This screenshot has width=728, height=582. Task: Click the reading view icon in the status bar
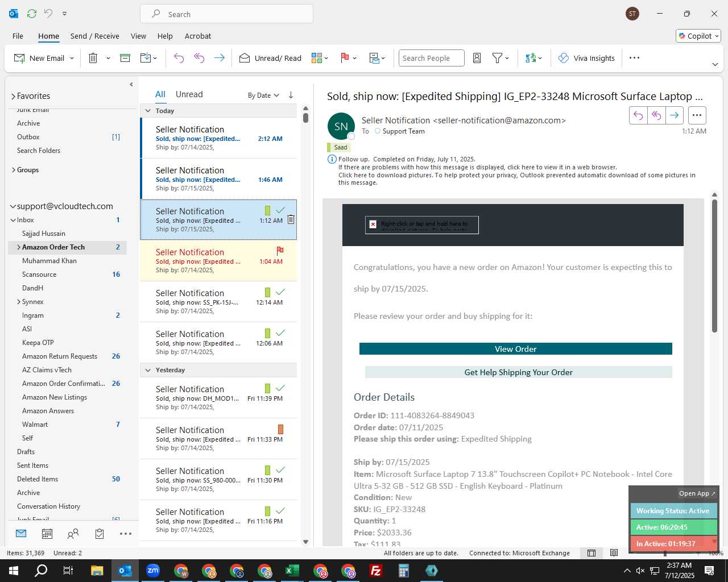click(614, 553)
